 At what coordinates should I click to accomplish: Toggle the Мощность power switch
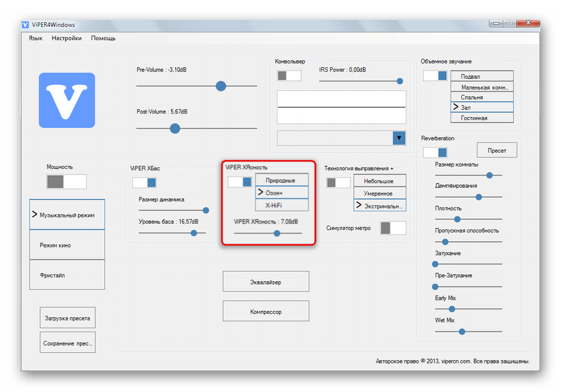tap(67, 181)
